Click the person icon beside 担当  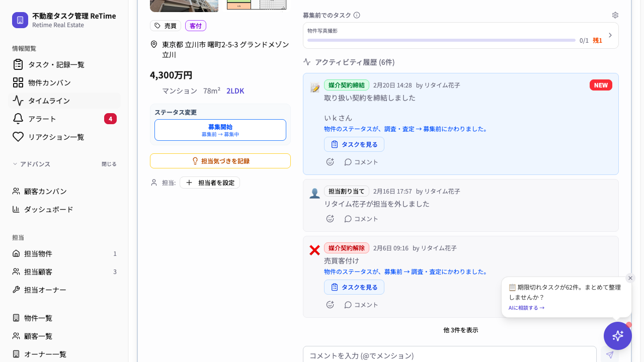coord(154,183)
